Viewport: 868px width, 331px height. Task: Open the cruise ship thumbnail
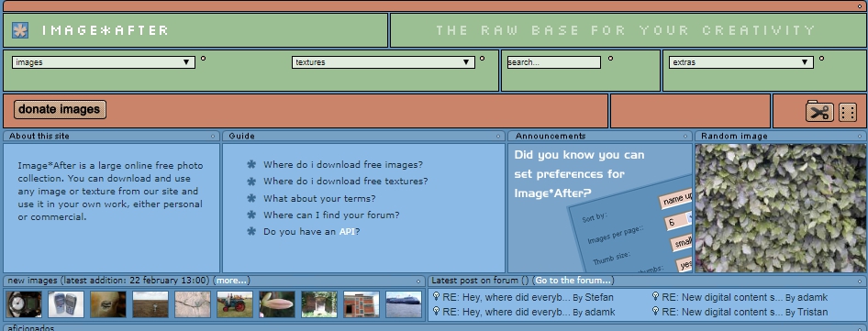click(x=404, y=304)
